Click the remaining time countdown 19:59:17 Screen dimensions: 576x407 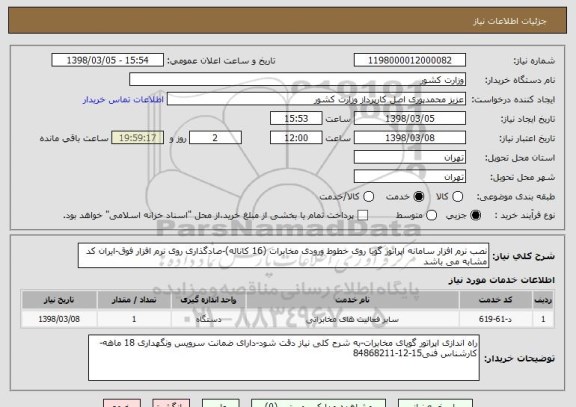pyautogui.click(x=137, y=138)
